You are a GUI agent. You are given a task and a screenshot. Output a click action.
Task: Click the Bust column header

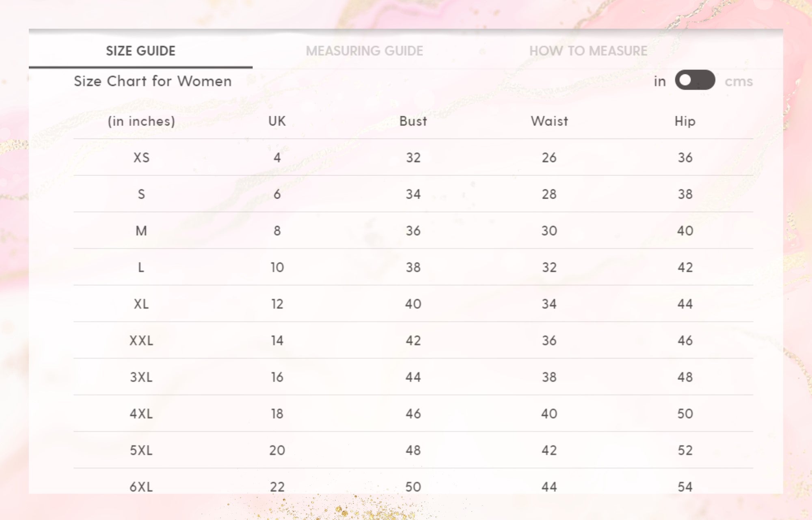click(413, 121)
